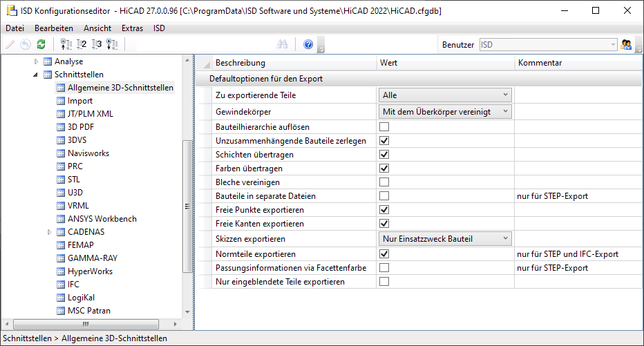Open the Extras menu
644x346 pixels.
(x=132, y=28)
